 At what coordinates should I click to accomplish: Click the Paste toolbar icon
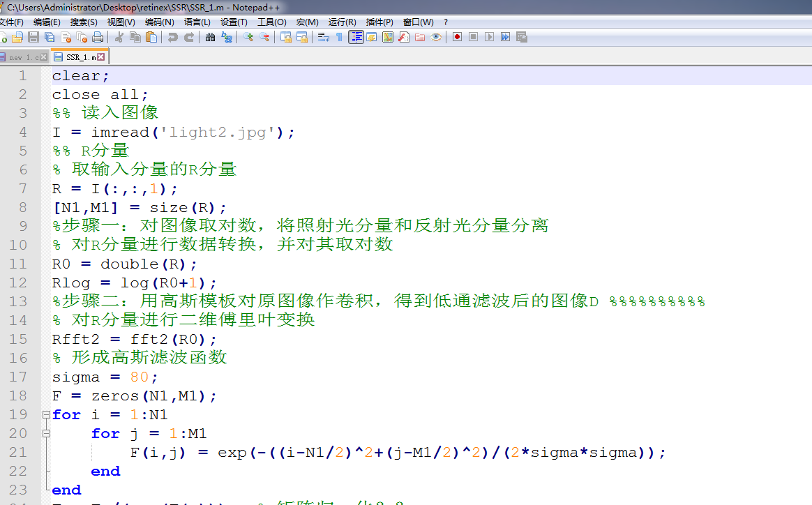(x=152, y=37)
